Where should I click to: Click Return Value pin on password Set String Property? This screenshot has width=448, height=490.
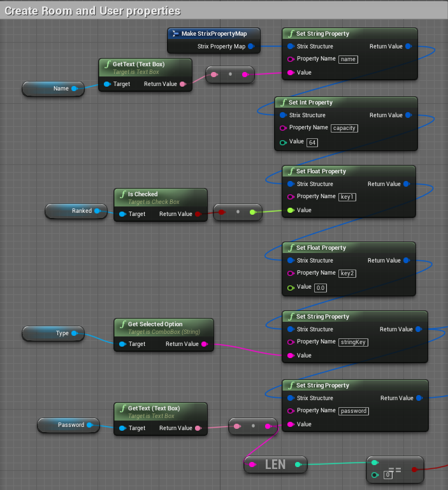(419, 398)
